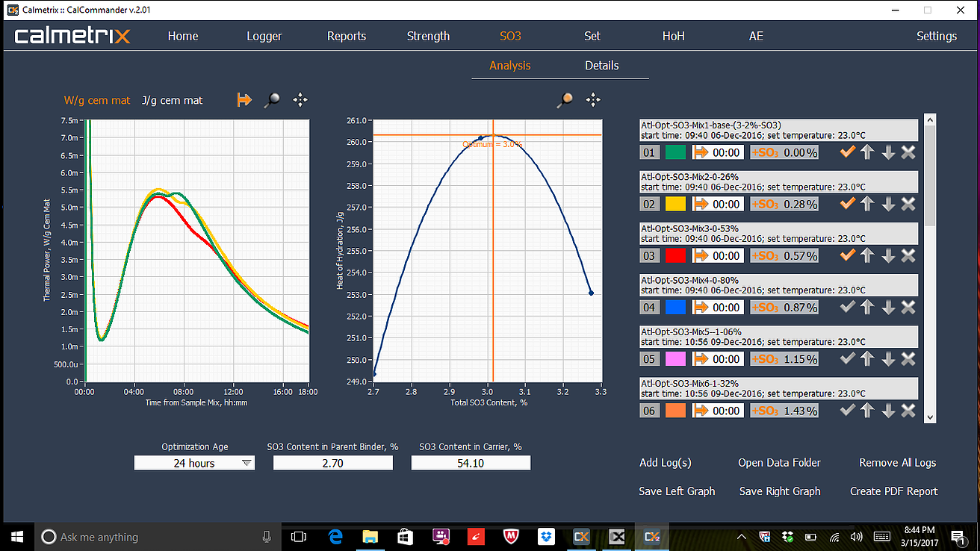Click time offset arrow icon for log 04
Screen dimensions: 980x551
pyautogui.click(x=702, y=307)
